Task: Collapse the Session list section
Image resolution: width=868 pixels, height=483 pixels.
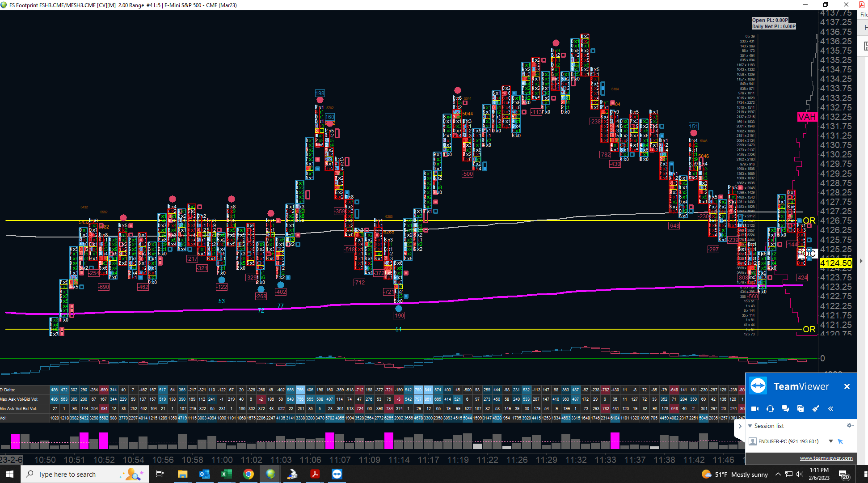Action: 750,426
